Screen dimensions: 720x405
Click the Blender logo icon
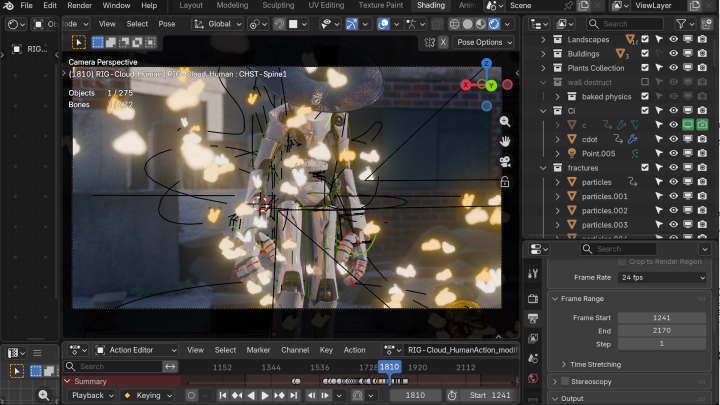coord(9,6)
